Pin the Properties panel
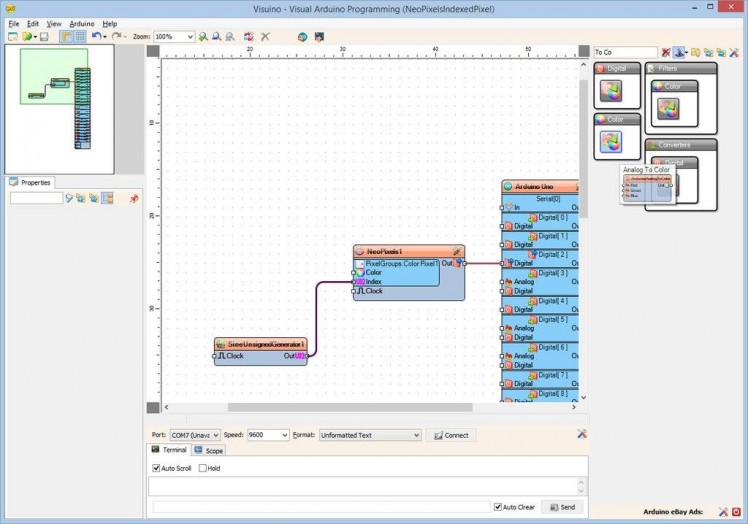Viewport: 748px width, 524px height. [133, 198]
